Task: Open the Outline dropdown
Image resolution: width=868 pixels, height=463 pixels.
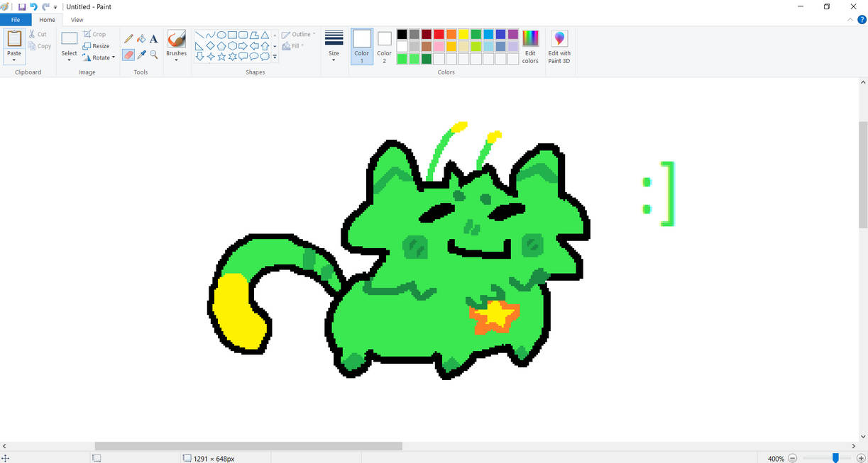Action: 299,34
